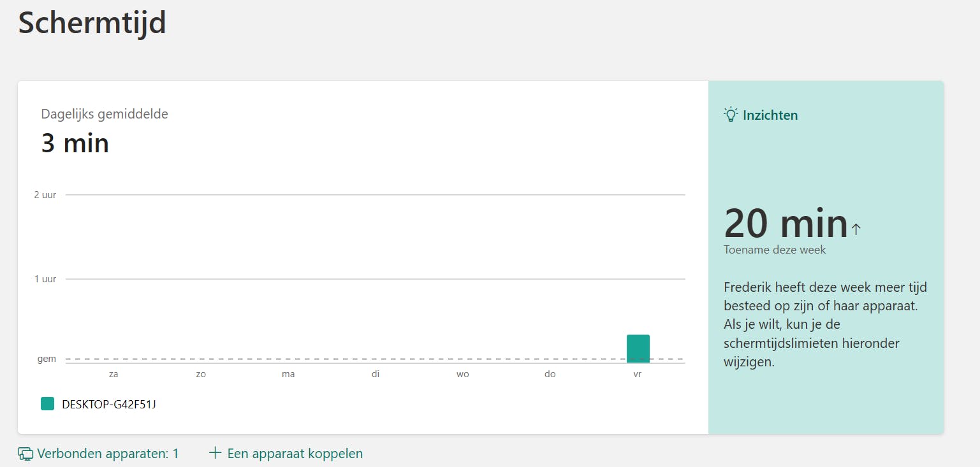Click the 20 min weekly increase figure
Viewport: 980px width, 467px height.
click(786, 224)
